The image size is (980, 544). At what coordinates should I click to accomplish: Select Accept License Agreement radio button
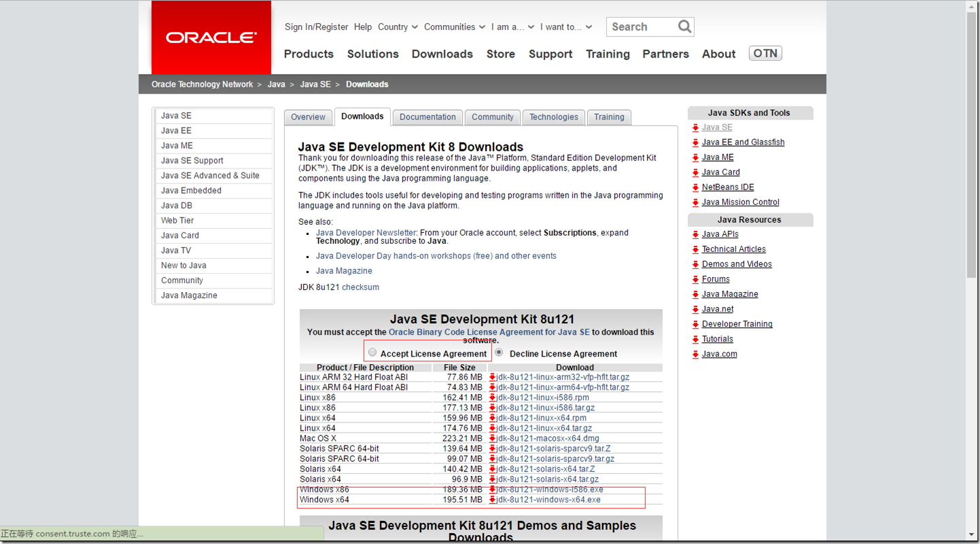[x=372, y=352]
